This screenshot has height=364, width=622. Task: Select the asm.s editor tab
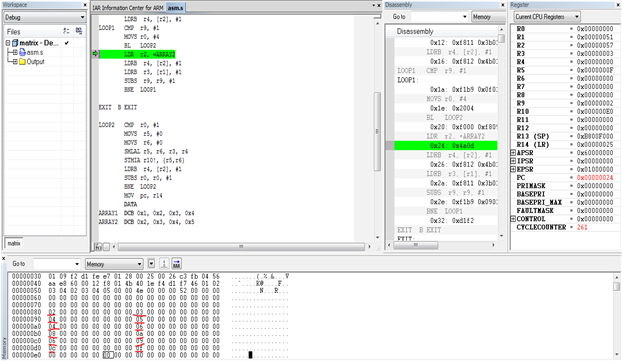click(x=175, y=8)
